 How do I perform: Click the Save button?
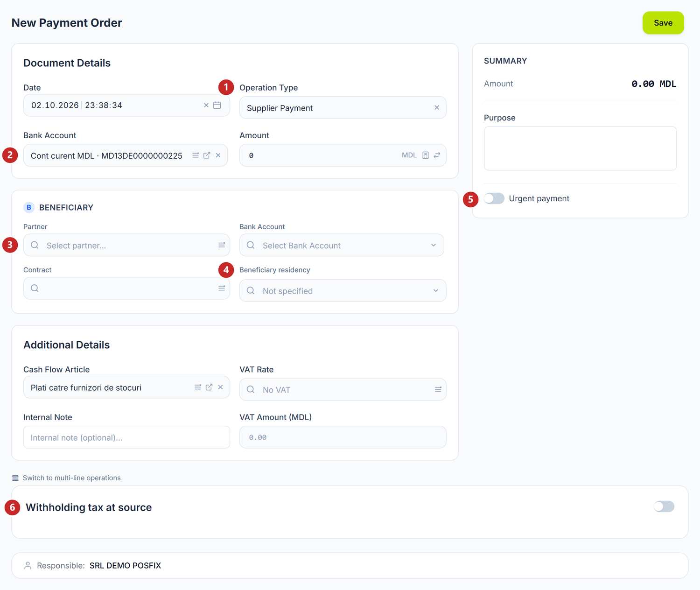(x=663, y=23)
